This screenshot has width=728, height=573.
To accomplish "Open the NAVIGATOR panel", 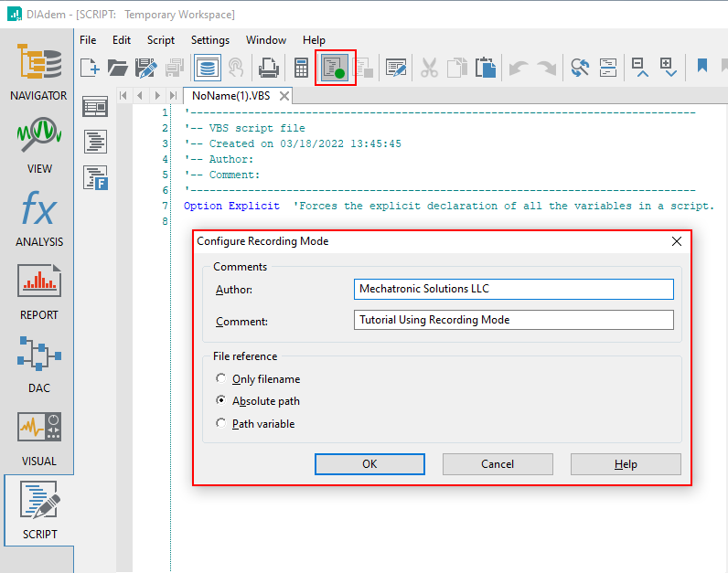I will click(x=37, y=71).
